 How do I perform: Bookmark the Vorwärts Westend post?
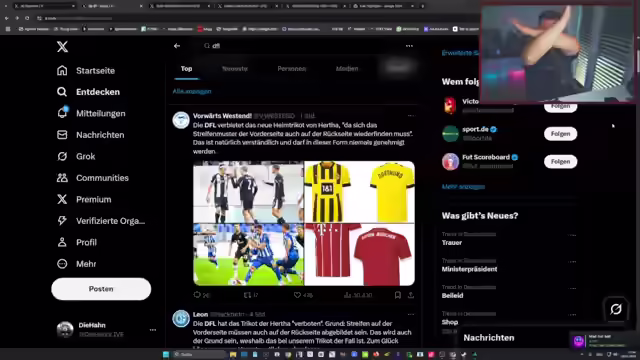(398, 295)
